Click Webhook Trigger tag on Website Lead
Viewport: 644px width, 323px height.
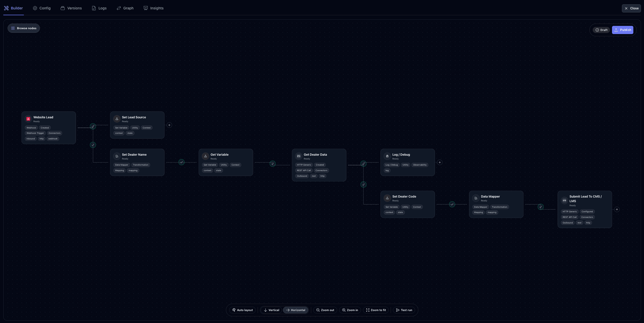35,133
